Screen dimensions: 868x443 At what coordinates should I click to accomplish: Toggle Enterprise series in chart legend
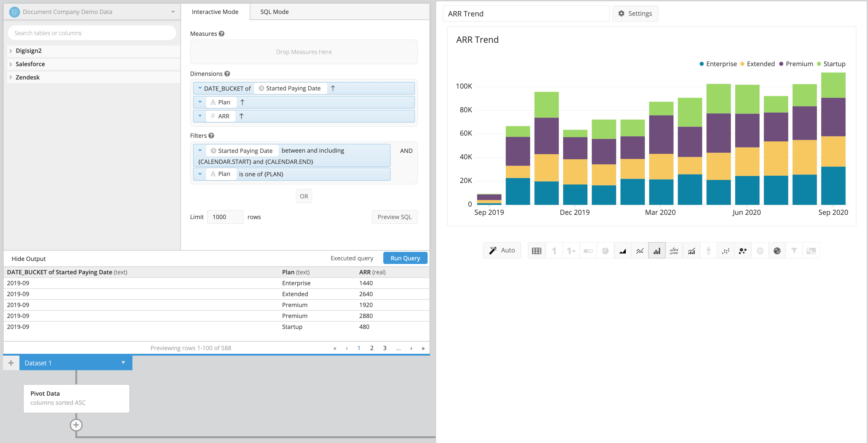click(718, 64)
